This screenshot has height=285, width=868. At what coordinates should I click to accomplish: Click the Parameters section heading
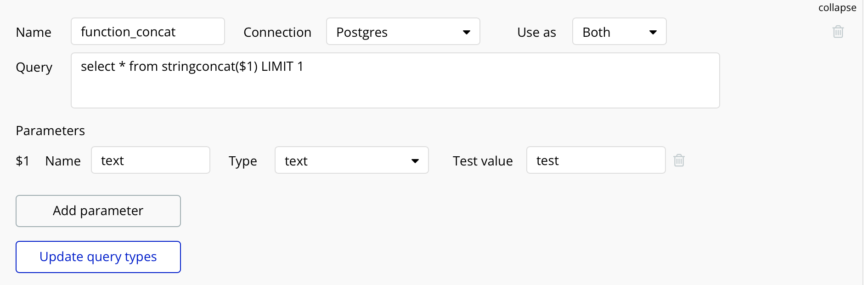pos(50,131)
